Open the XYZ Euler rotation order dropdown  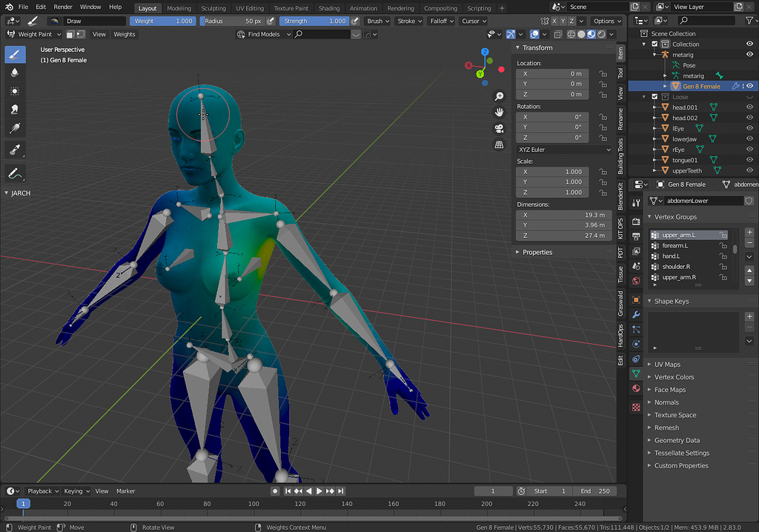point(563,149)
